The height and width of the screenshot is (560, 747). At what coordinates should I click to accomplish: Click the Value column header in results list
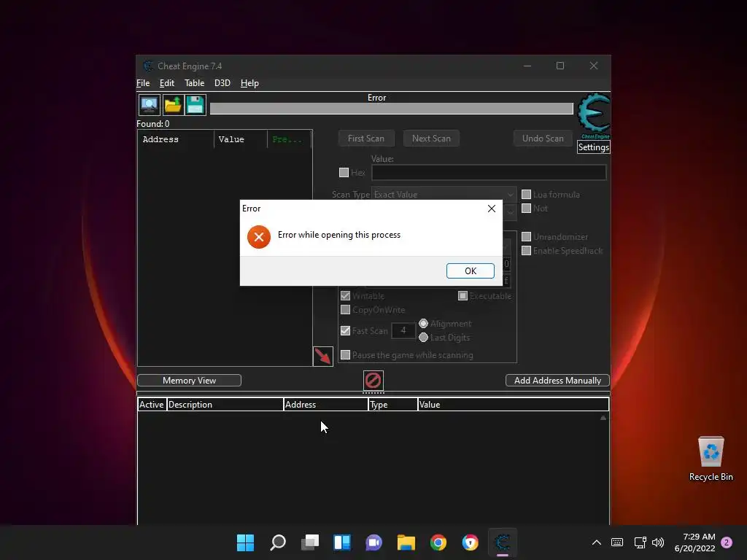(x=241, y=139)
